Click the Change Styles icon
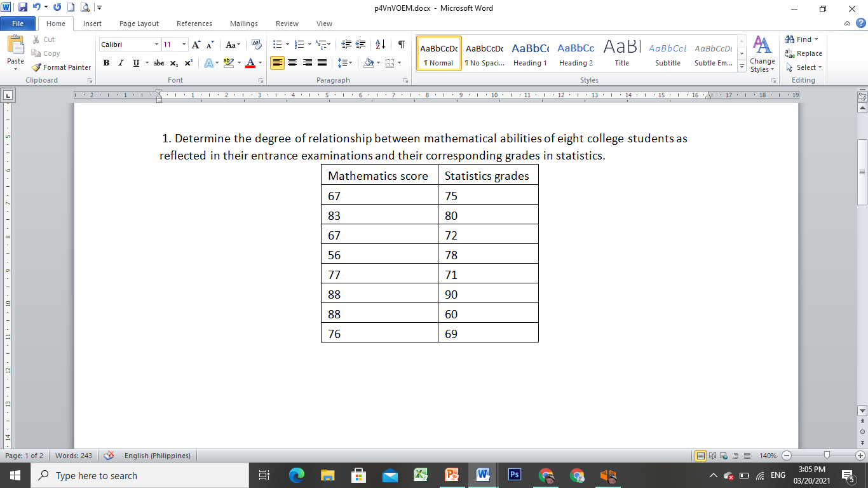Viewport: 868px width, 488px height. (762, 53)
